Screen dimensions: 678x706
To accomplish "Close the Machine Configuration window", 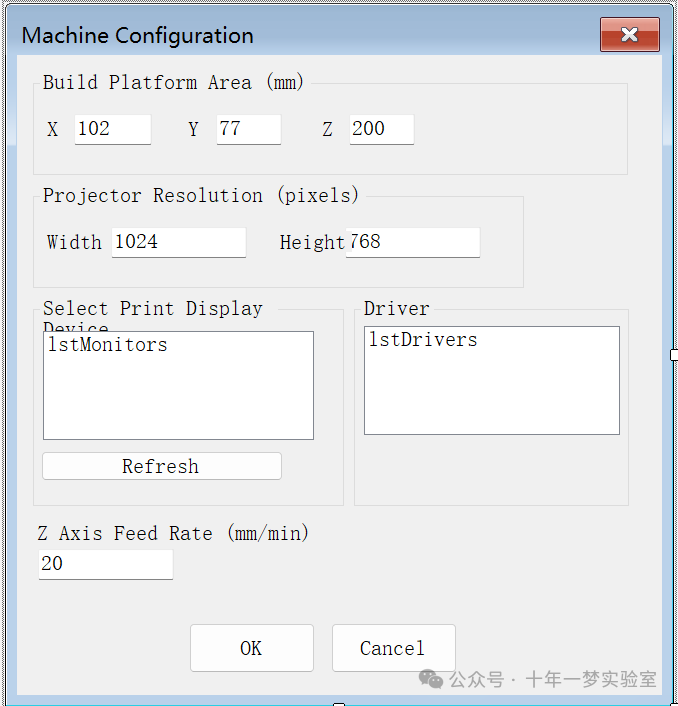I will (x=629, y=34).
